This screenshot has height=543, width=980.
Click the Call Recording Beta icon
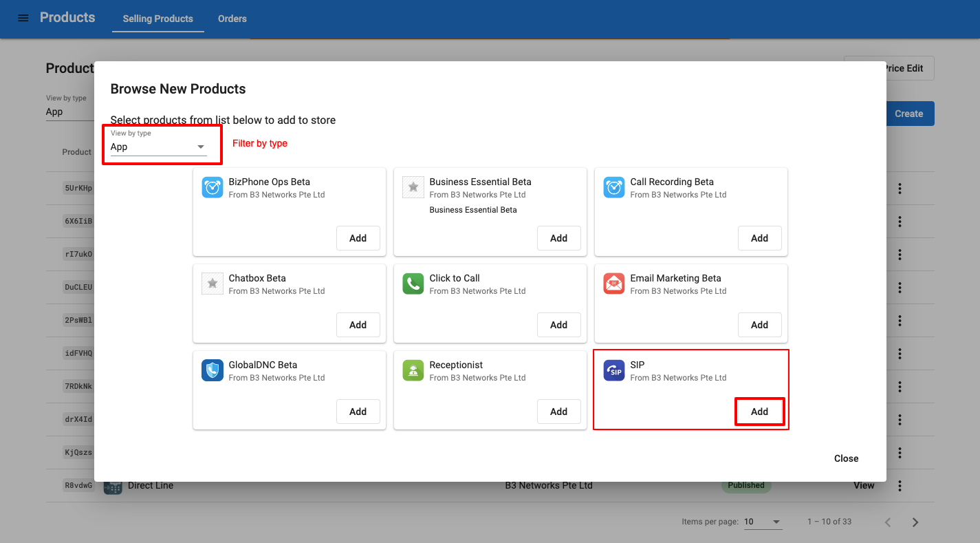[614, 187]
